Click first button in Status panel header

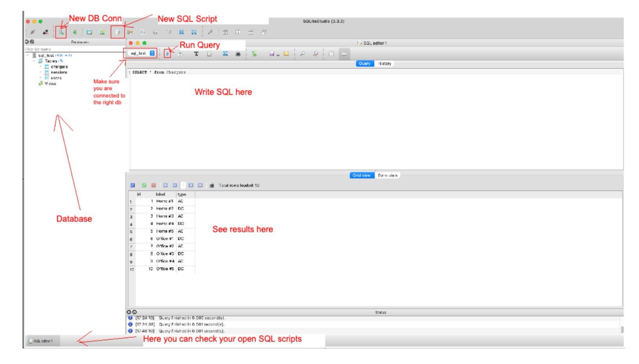click(x=129, y=312)
